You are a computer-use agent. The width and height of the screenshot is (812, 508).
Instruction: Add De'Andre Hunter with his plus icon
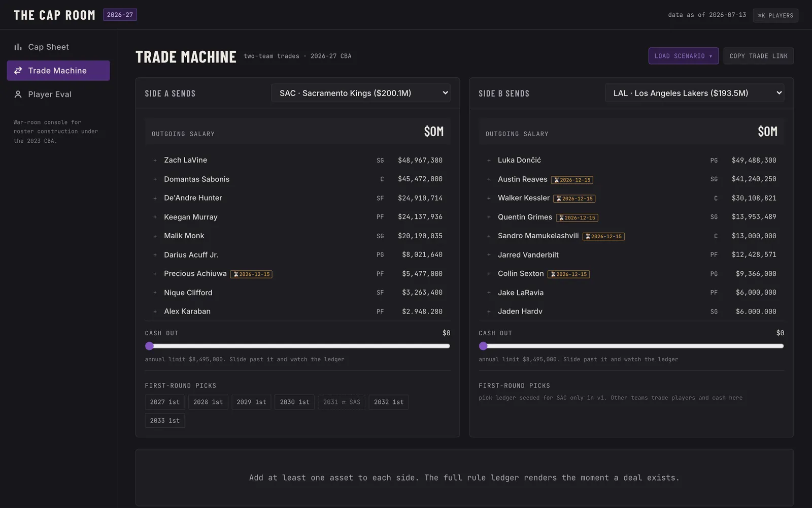155,198
